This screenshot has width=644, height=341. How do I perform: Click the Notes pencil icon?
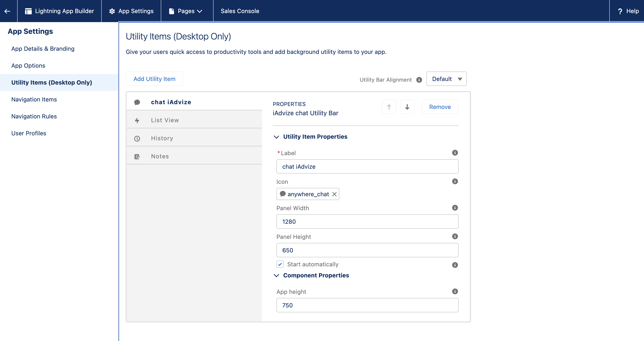pyautogui.click(x=137, y=157)
